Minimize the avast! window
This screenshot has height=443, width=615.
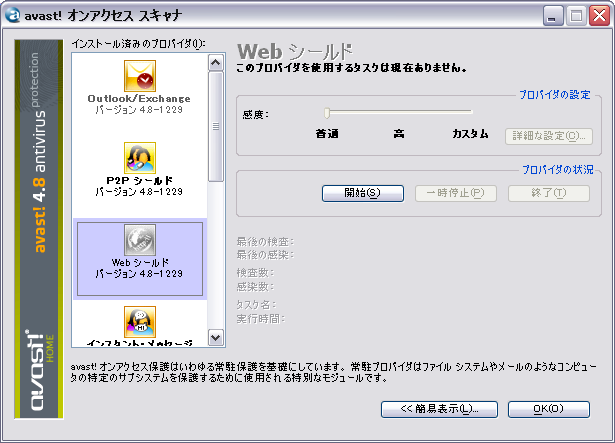[553, 16]
